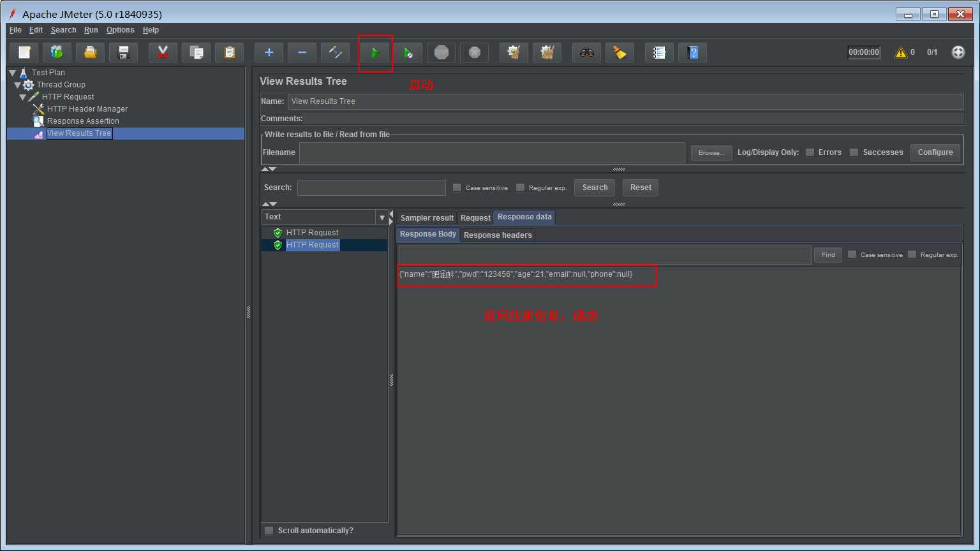Screen dimensions: 980x551
Task: Open the Help menu
Action: pyautogui.click(x=151, y=30)
